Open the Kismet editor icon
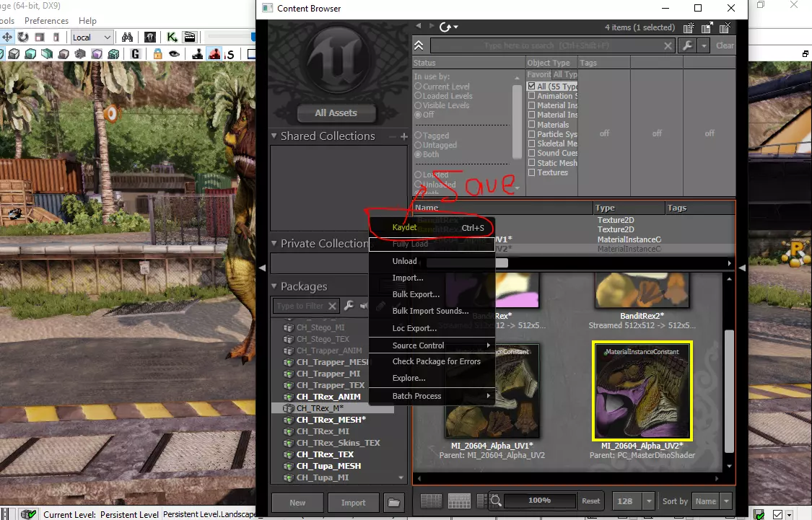The width and height of the screenshot is (812, 520). click(172, 37)
